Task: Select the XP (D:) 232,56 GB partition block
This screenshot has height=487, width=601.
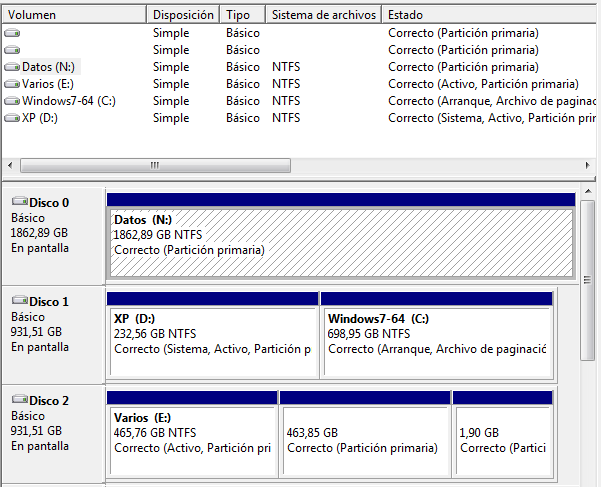Action: 211,342
